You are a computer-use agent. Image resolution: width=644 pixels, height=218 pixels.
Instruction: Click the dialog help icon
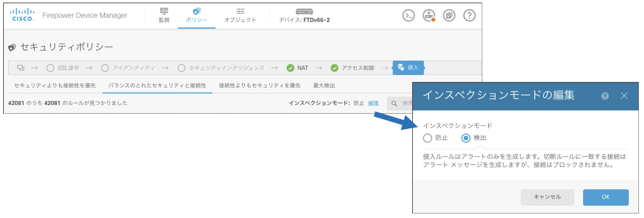605,96
